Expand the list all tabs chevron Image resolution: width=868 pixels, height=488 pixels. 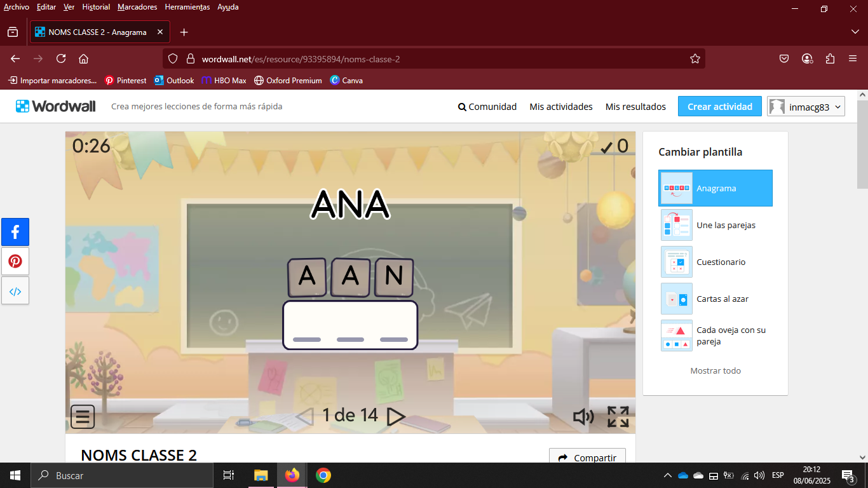[855, 32]
